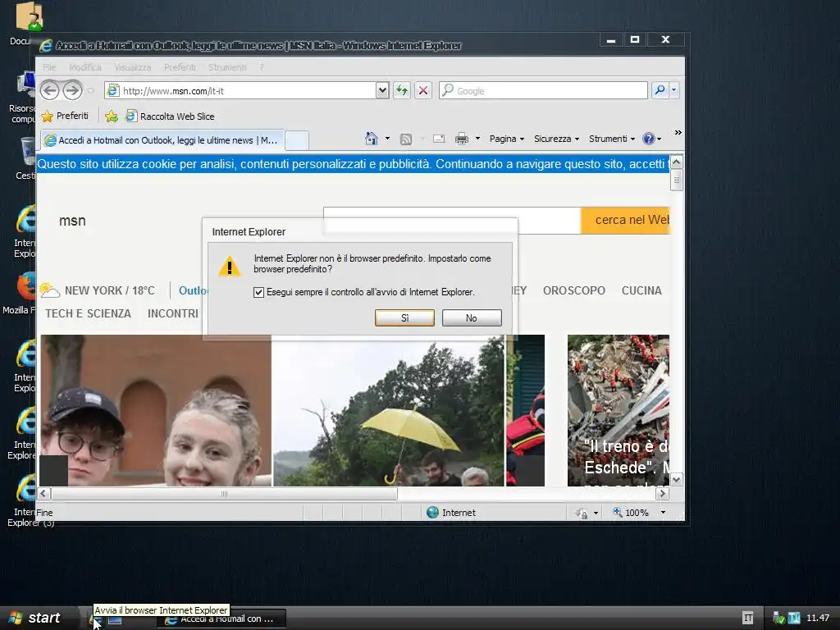This screenshot has width=840, height=630.
Task: Open the address bar URL dropdown
Action: (x=382, y=90)
